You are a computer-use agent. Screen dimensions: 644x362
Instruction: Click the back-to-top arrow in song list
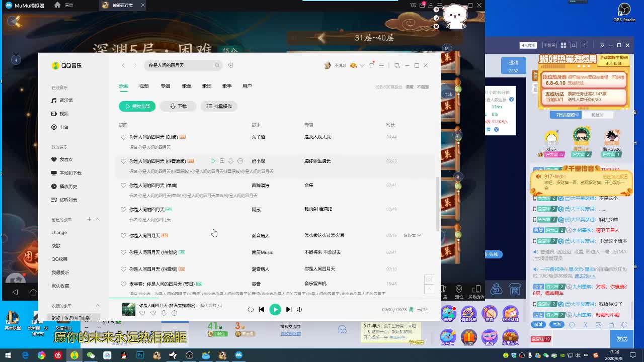(429, 289)
